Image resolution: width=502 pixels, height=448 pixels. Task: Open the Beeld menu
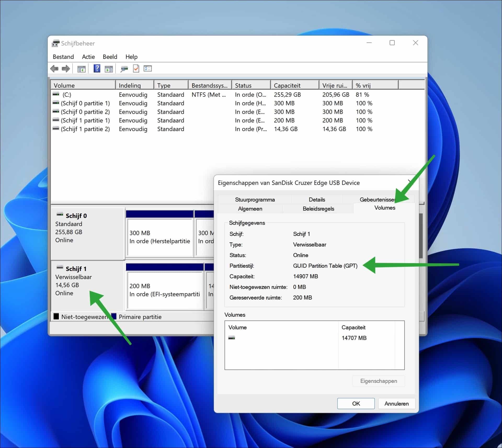tap(110, 57)
